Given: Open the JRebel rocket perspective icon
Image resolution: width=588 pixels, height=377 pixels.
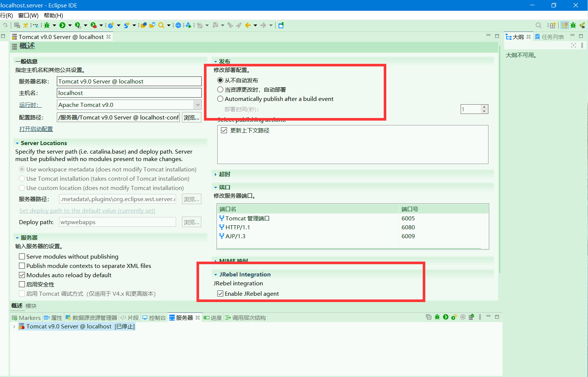Looking at the screenshot, I should click(x=582, y=25).
